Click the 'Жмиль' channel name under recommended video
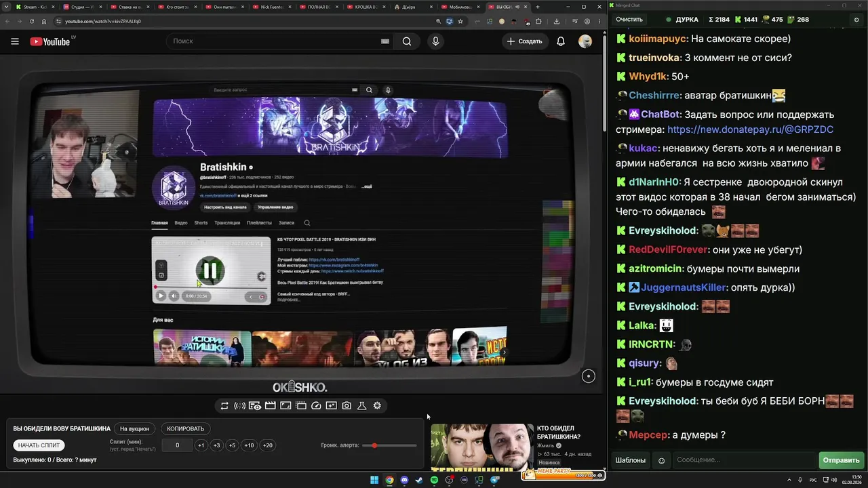This screenshot has height=488, width=868. click(x=545, y=446)
